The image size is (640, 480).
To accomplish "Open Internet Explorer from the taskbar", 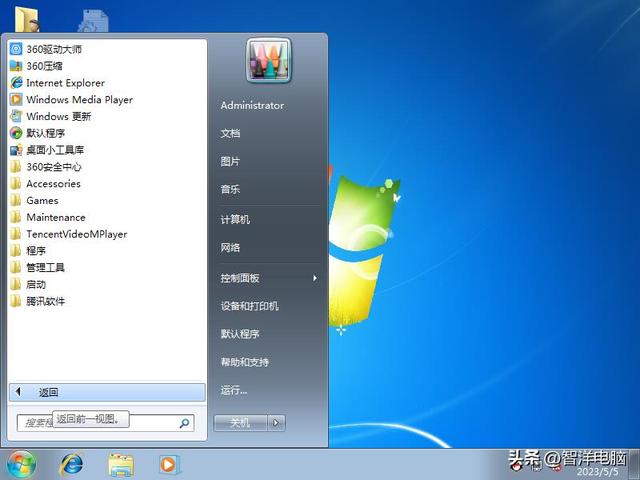I will [71, 464].
